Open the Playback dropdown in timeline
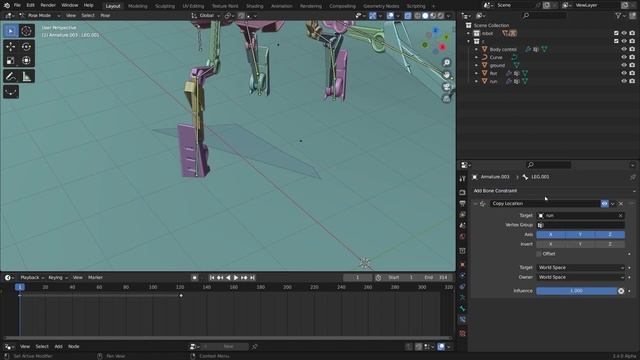The image size is (640, 360). (x=32, y=278)
